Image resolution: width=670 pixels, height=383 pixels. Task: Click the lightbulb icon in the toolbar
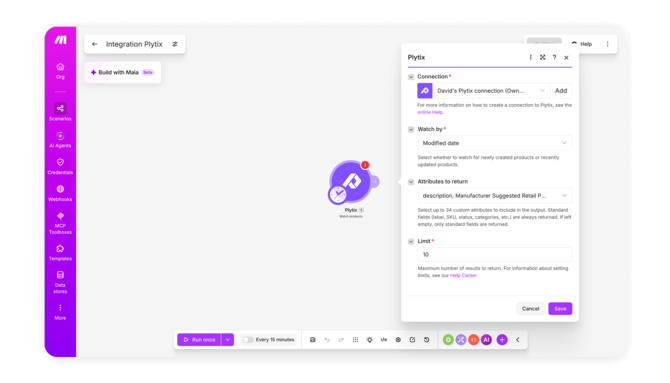click(x=370, y=340)
